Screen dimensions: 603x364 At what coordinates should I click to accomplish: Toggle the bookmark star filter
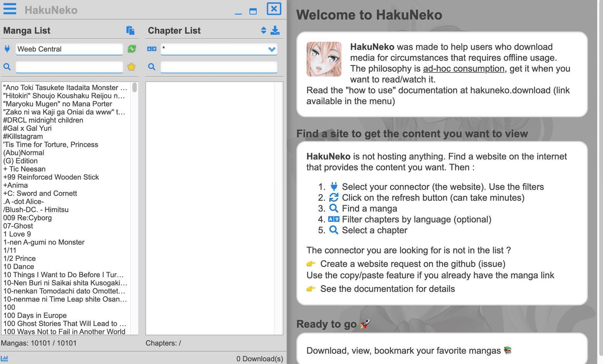point(131,67)
